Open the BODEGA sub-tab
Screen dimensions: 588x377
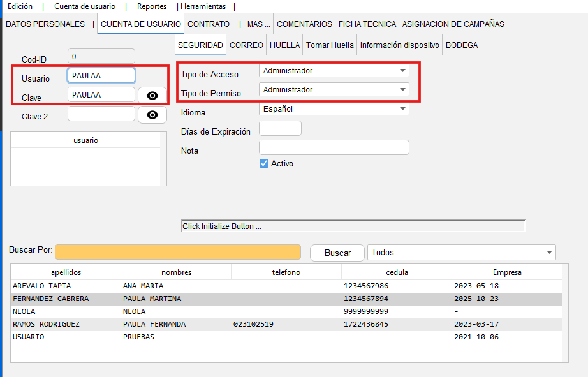(x=462, y=45)
